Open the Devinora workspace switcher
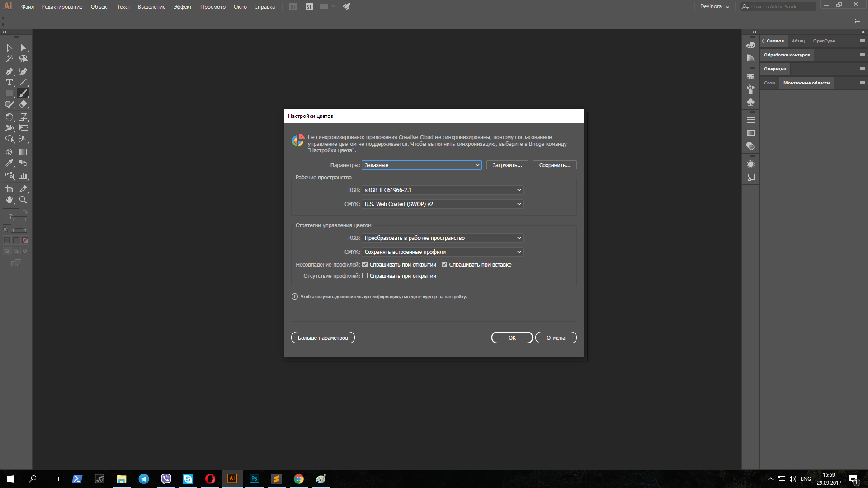The width and height of the screenshot is (868, 488). coord(714,6)
